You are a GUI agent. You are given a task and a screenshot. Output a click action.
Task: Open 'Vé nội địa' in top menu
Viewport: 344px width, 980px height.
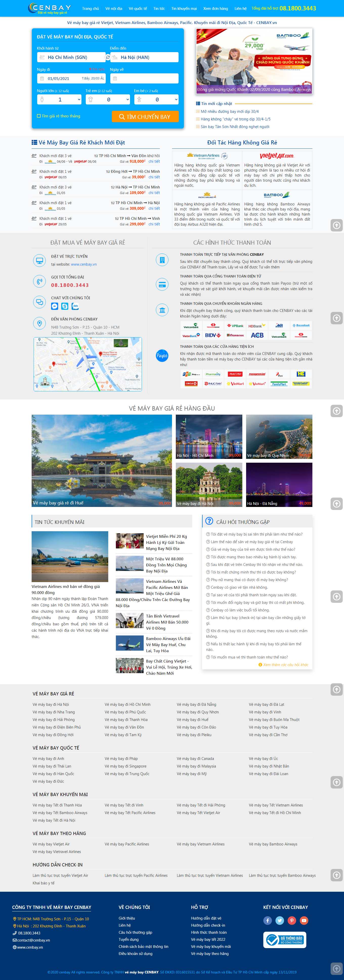pyautogui.click(x=114, y=8)
